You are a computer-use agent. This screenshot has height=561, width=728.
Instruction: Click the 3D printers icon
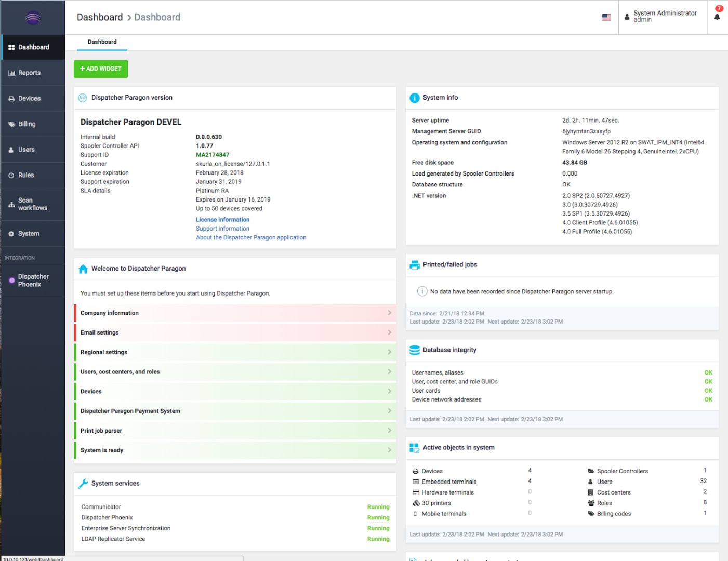point(416,503)
